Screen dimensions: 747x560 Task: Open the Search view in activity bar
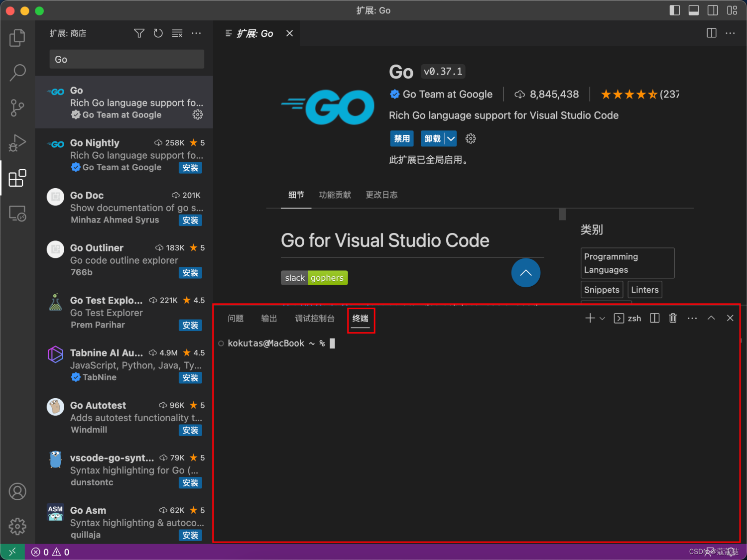pos(17,73)
